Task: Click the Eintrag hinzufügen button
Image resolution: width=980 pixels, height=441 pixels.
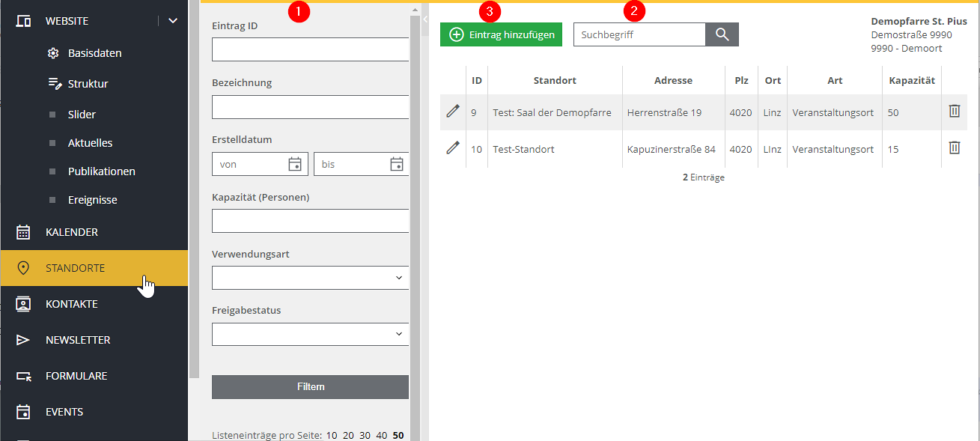Action: 501,34
